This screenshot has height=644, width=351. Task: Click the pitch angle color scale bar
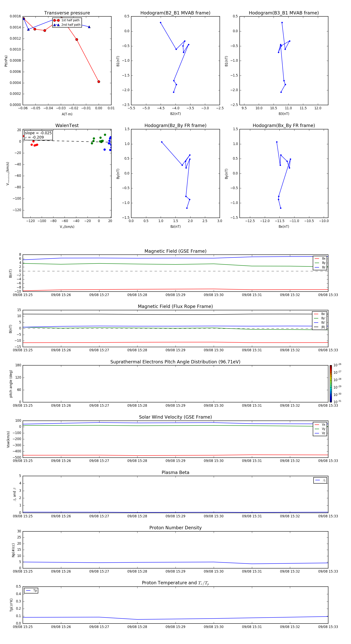click(331, 384)
